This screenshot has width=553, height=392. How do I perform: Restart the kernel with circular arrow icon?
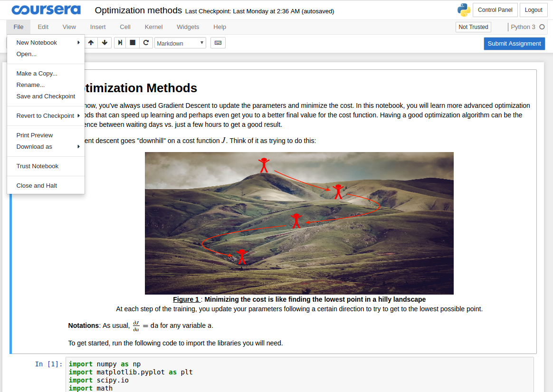point(146,43)
